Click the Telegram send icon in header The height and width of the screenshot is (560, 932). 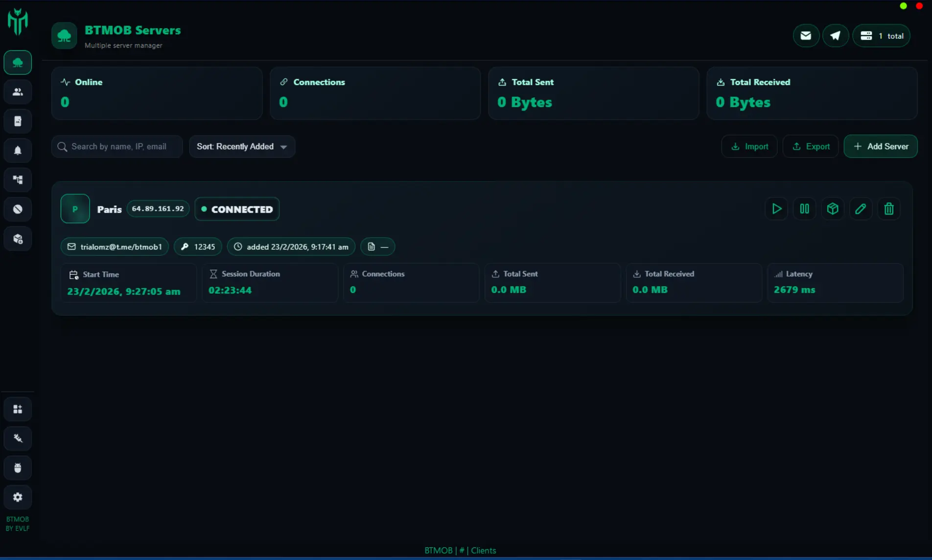pyautogui.click(x=836, y=35)
